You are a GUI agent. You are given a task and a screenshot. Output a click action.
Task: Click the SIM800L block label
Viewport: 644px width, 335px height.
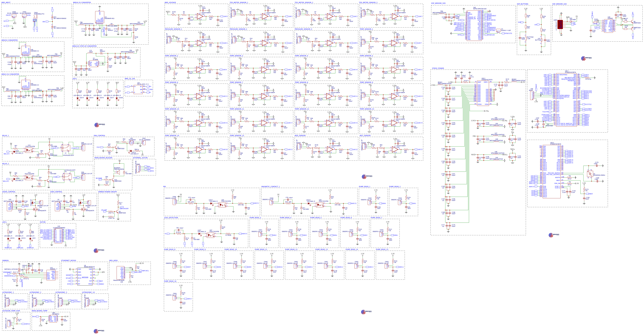click(x=5, y=260)
